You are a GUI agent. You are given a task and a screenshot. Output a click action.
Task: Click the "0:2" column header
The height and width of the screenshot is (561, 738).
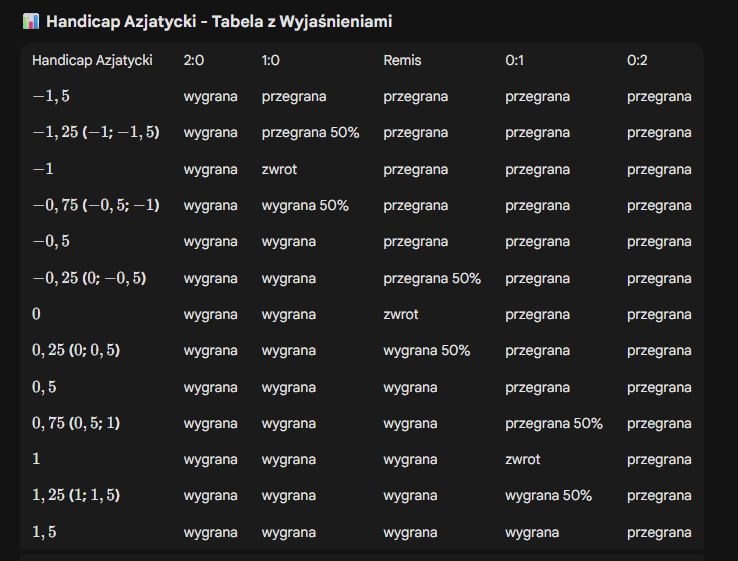637,60
